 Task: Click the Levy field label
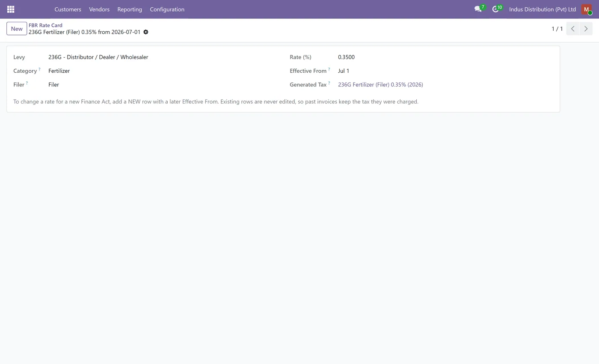(19, 57)
